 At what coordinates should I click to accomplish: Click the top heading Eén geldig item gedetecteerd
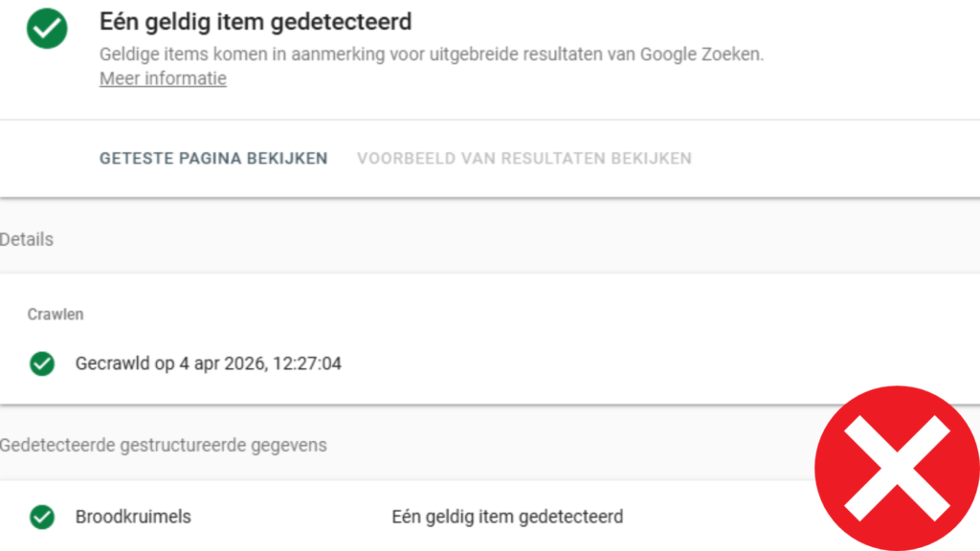click(256, 21)
